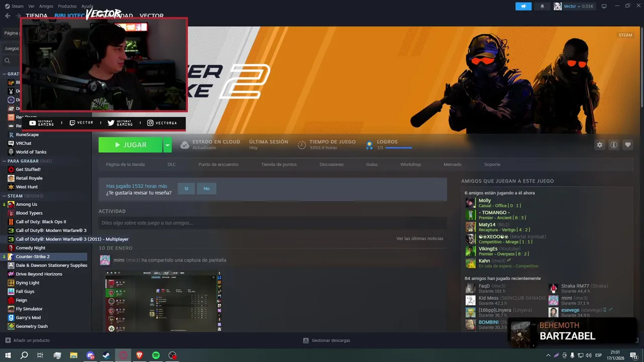Show hidden system tray icons chevron
Viewport: 644px width, 362px height.
(x=548, y=355)
